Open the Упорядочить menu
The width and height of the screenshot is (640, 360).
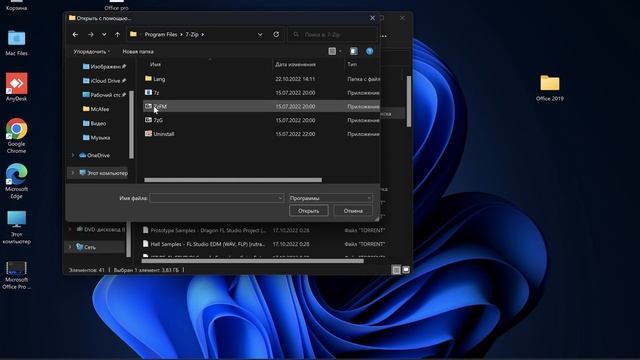point(91,51)
